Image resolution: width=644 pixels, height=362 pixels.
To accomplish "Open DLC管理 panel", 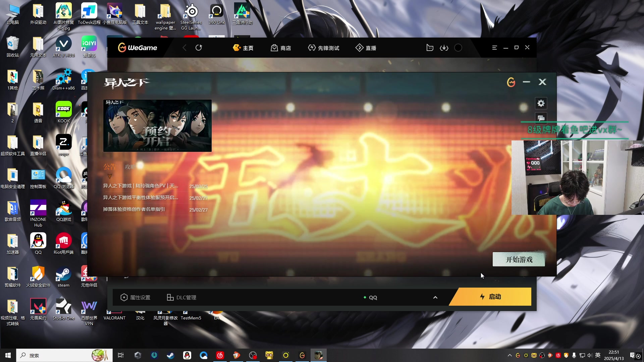I will pos(181,297).
